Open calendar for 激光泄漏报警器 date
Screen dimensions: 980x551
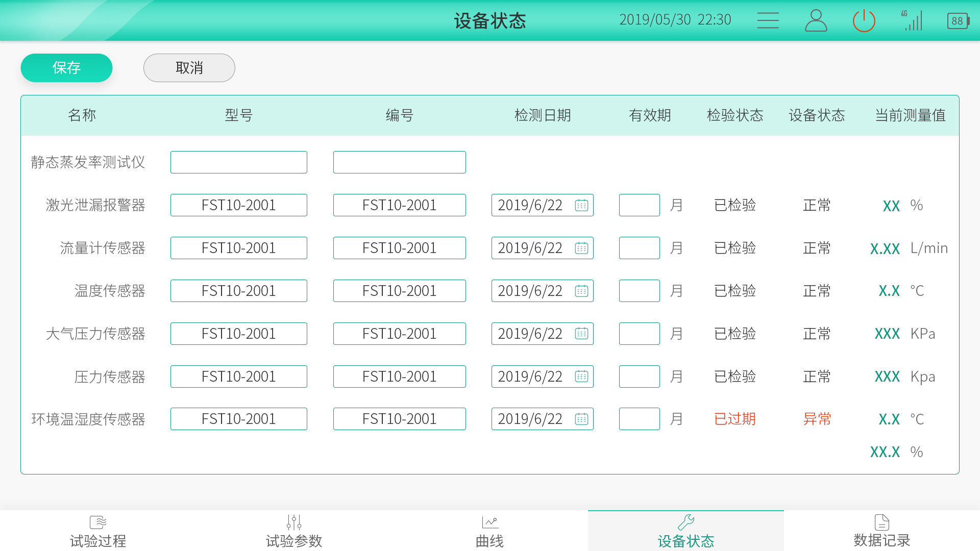pos(581,205)
